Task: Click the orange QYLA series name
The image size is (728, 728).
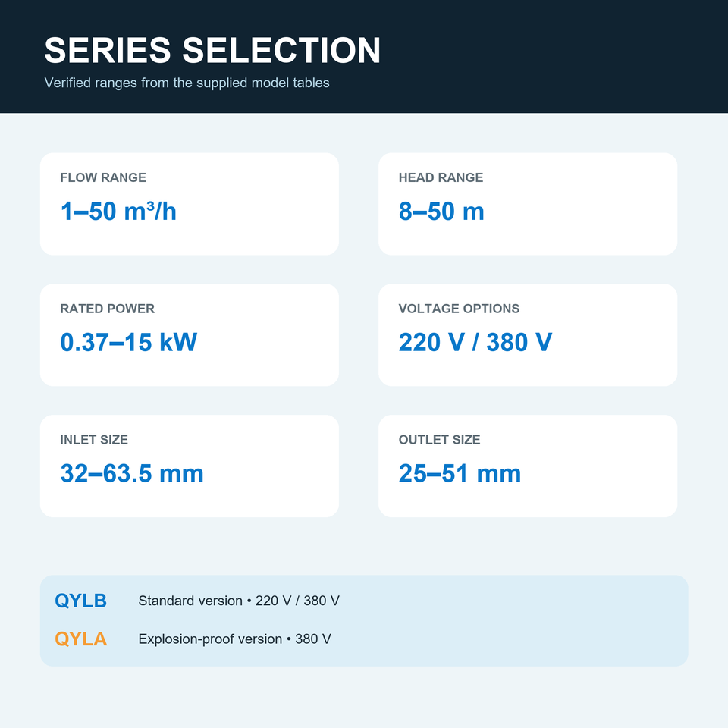Action: (x=81, y=639)
